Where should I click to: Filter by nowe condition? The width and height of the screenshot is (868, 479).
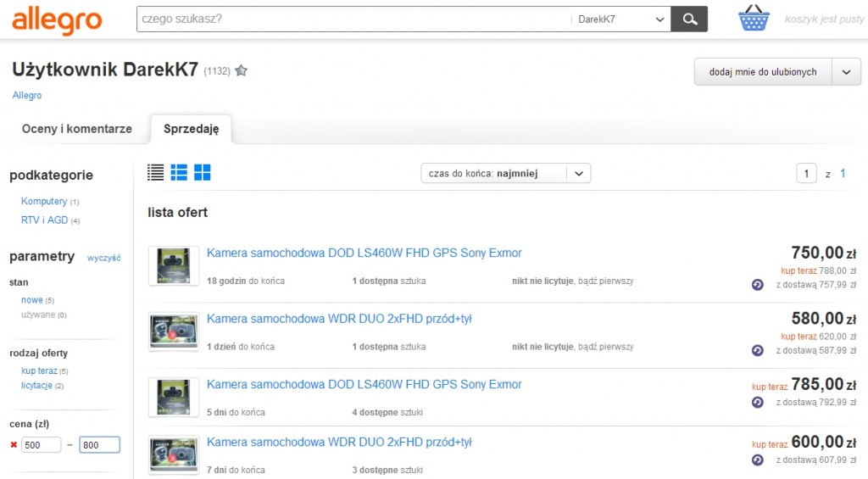point(31,300)
